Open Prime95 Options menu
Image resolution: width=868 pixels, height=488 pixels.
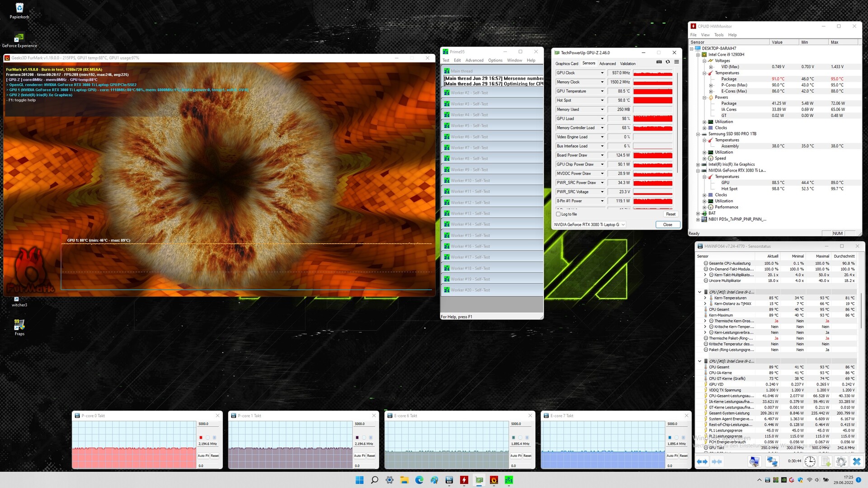[x=495, y=60]
